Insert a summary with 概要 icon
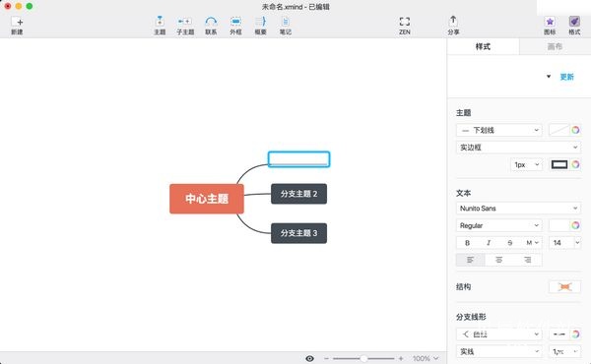The width and height of the screenshot is (591, 364). tap(260, 21)
